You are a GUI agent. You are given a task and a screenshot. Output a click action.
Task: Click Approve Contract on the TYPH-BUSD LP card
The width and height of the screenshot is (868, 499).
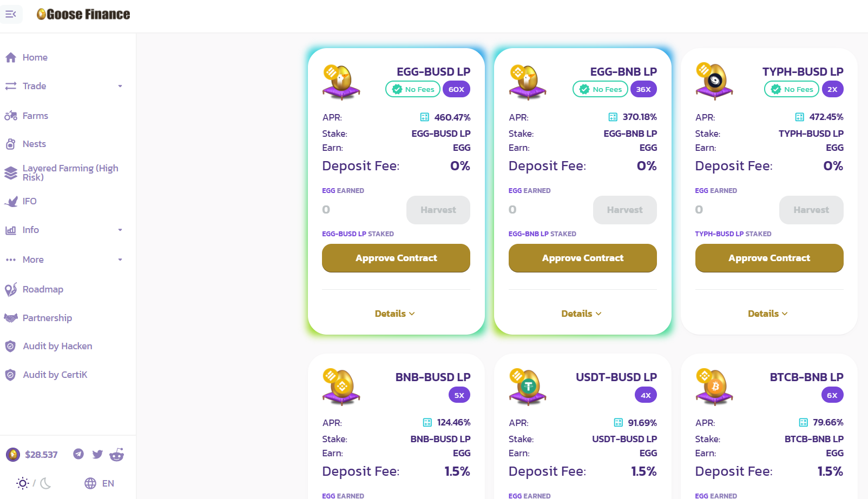769,258
